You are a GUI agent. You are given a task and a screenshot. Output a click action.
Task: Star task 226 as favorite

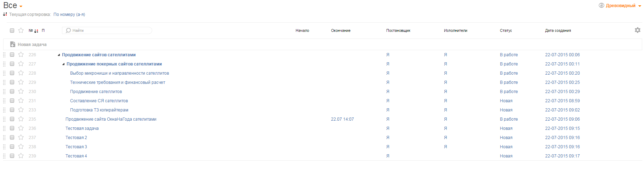[x=21, y=54]
